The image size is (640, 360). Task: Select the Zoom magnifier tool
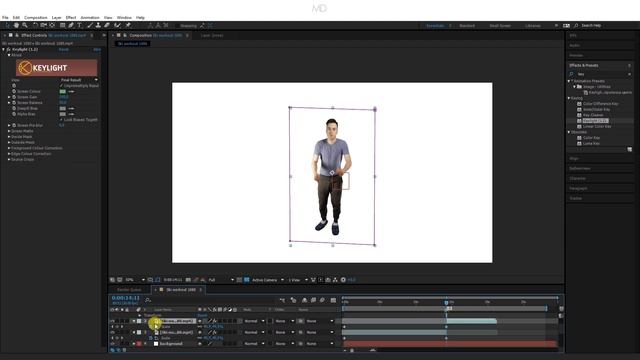point(25,25)
